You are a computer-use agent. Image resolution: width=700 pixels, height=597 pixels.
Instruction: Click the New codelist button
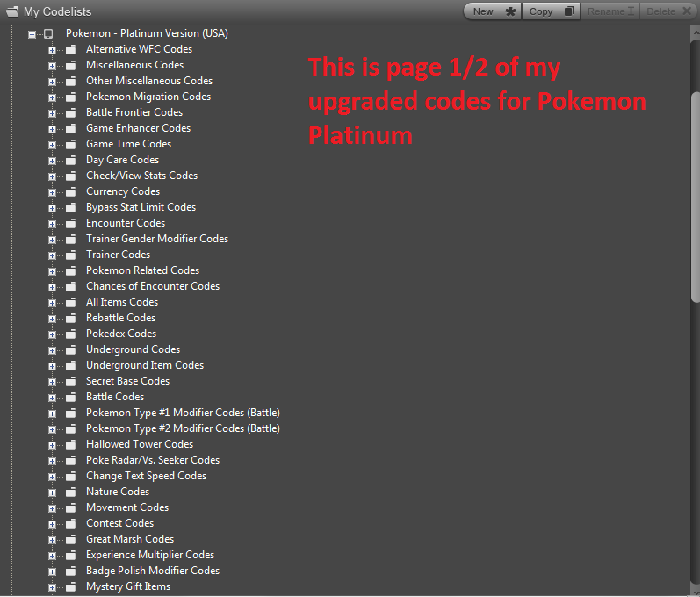coord(493,11)
